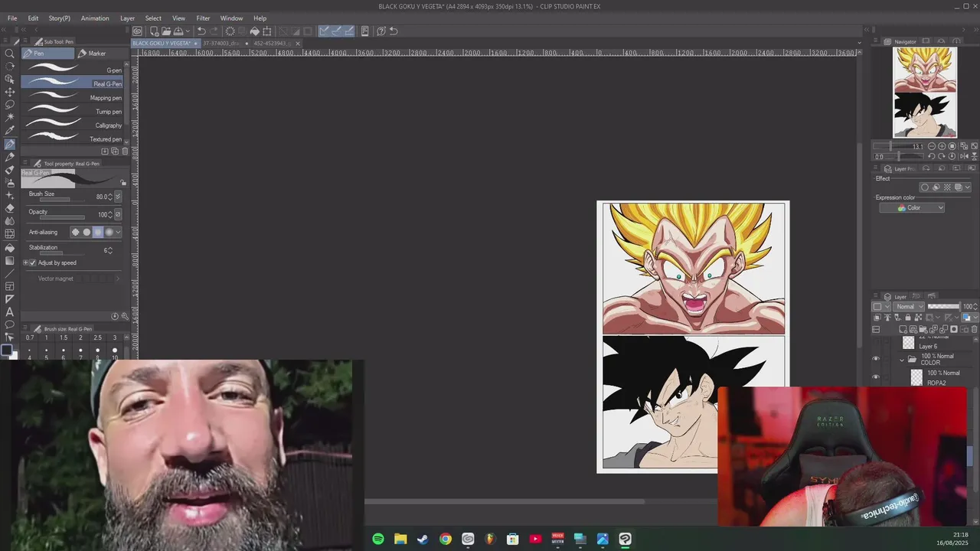Pick brush size preset 2.5
This screenshot has width=980, height=551.
97,337
